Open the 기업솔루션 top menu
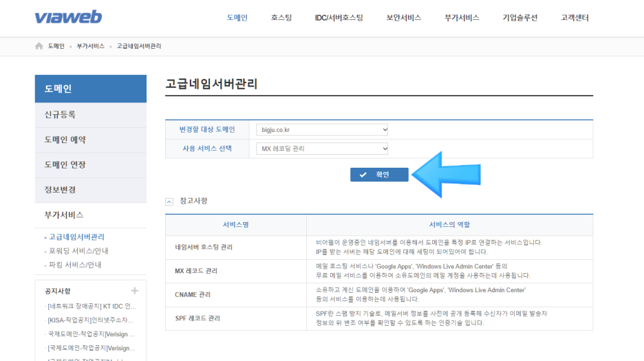The image size is (644, 361). pyautogui.click(x=520, y=18)
